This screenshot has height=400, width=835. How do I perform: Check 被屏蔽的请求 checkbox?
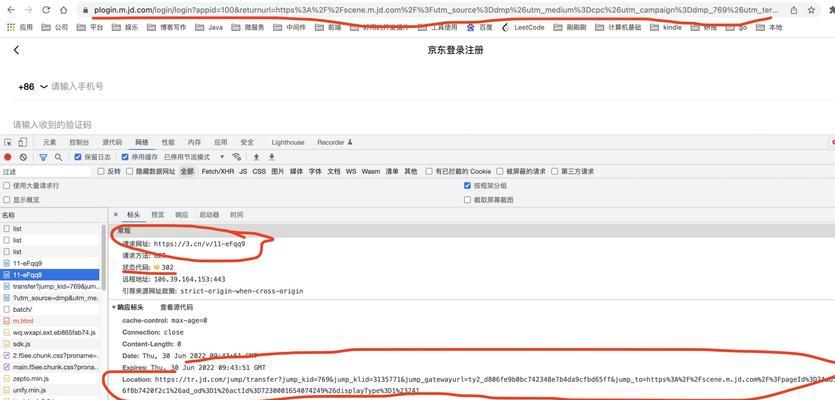(500, 172)
